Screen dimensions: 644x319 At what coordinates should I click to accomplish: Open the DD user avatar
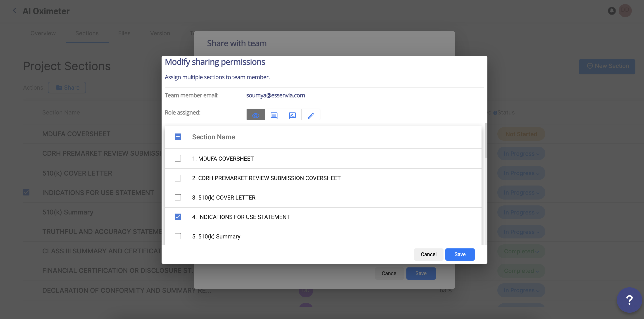pos(625,10)
